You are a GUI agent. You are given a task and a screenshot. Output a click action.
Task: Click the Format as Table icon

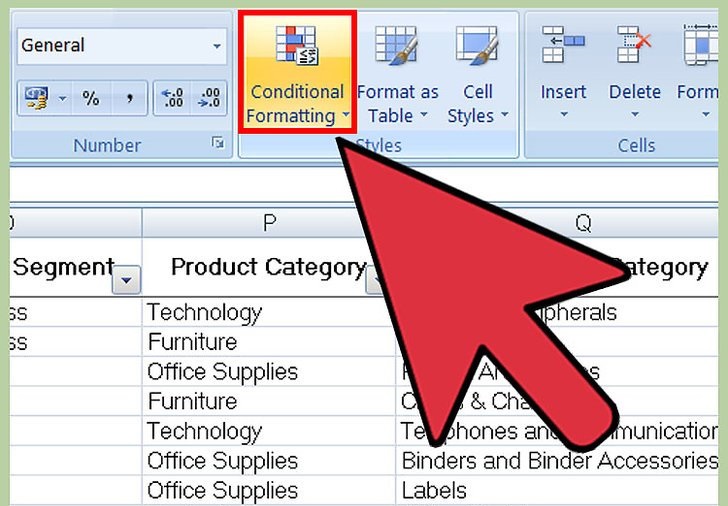(396, 48)
